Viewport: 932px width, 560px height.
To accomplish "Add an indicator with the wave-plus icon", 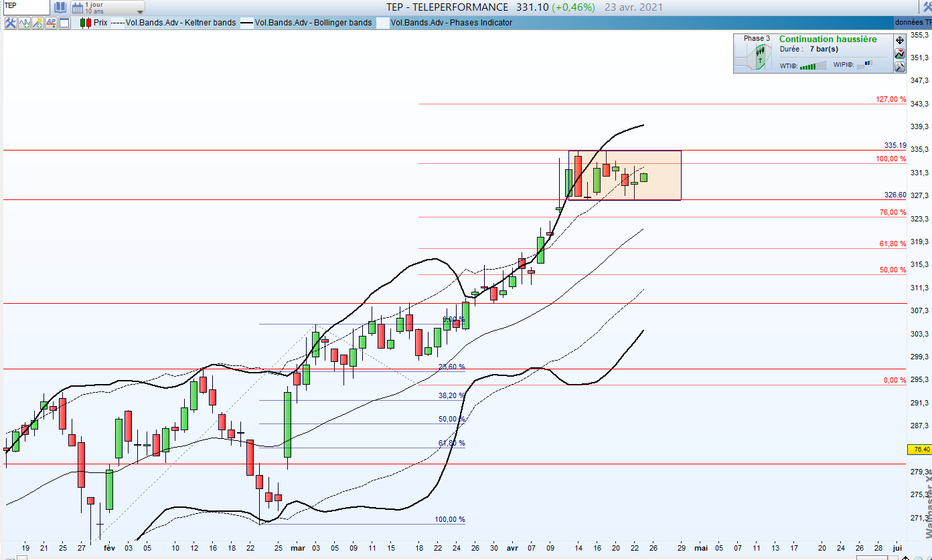I will (x=25, y=23).
